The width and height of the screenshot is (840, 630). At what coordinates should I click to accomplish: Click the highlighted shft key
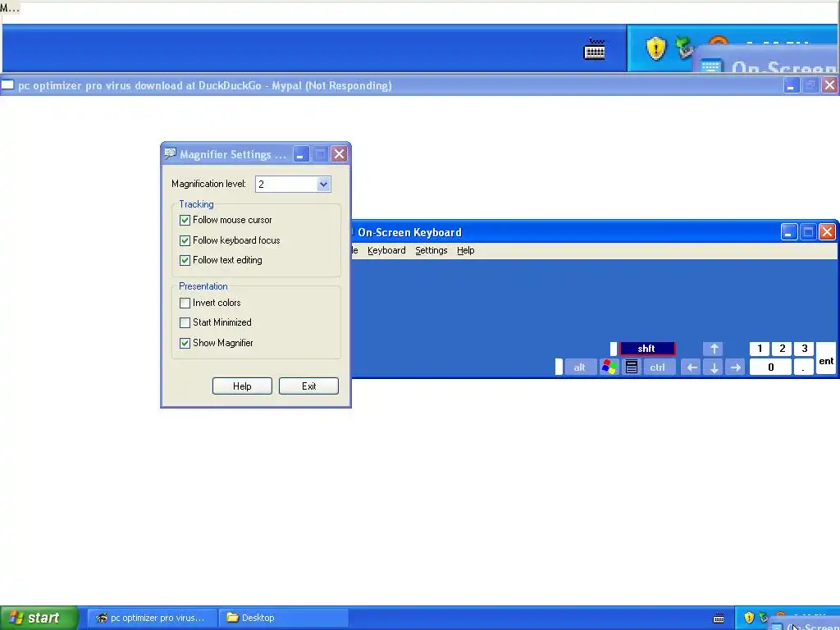click(x=647, y=349)
